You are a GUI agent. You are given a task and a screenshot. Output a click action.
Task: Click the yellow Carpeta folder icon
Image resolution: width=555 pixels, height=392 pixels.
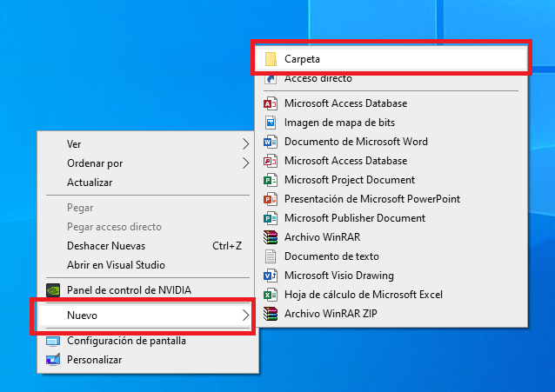click(x=270, y=58)
